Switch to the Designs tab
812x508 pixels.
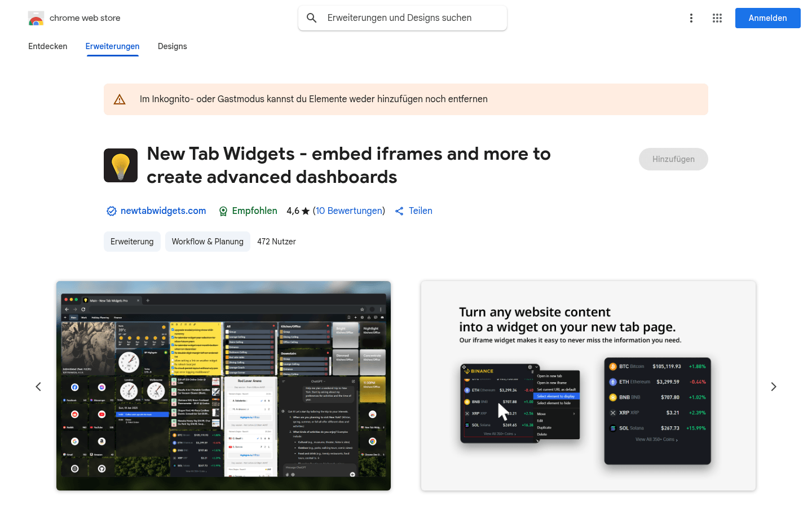pos(173,46)
